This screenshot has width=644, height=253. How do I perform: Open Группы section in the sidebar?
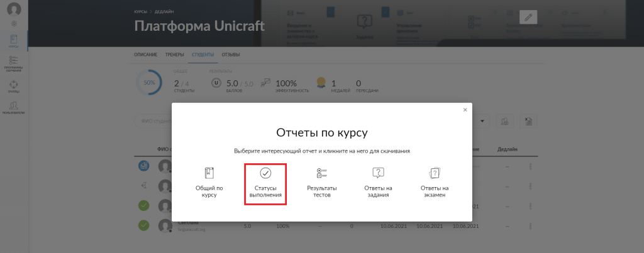click(x=14, y=87)
